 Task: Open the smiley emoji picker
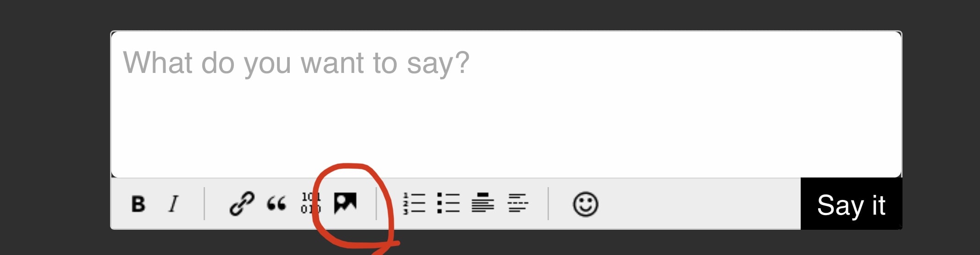[x=585, y=204]
